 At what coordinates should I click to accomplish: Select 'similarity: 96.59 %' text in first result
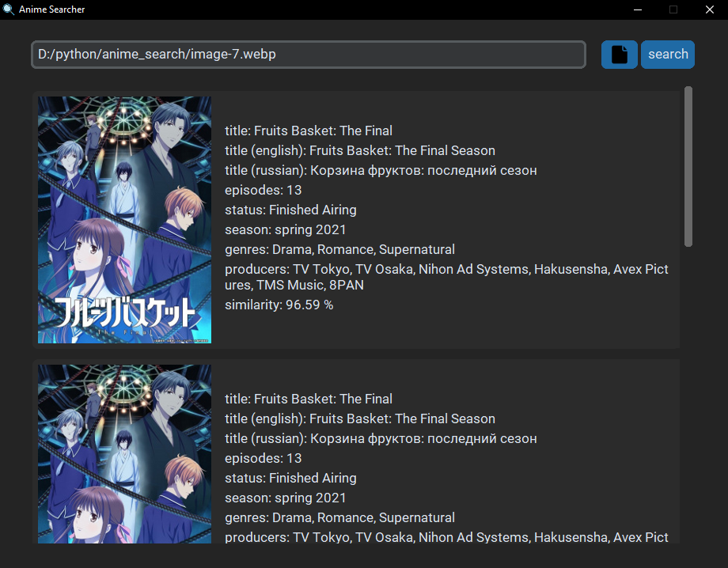279,305
